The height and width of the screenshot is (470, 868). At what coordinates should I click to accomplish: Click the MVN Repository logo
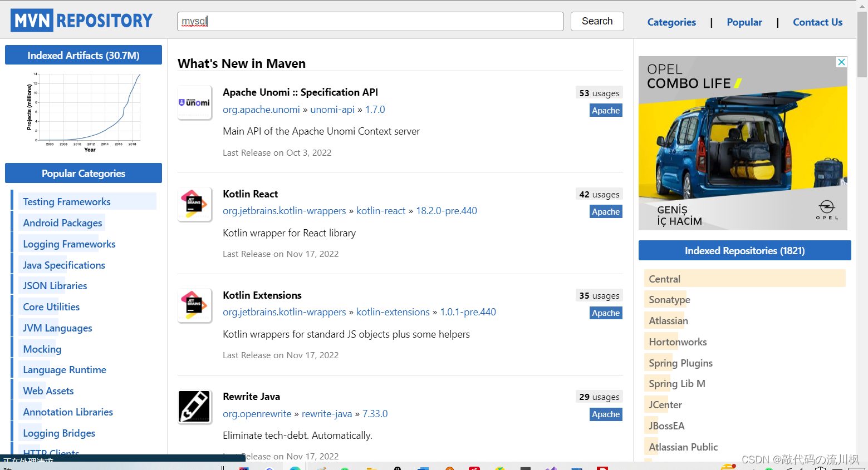pyautogui.click(x=81, y=21)
